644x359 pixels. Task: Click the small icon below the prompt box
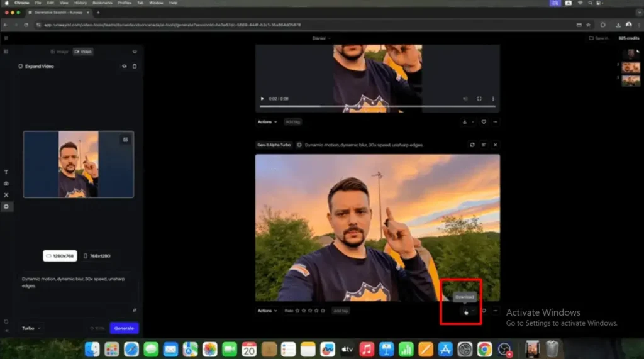(135, 310)
